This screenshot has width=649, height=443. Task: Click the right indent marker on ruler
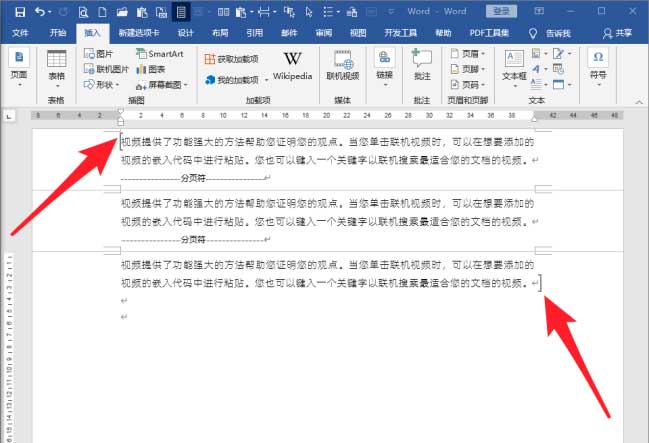[534, 119]
